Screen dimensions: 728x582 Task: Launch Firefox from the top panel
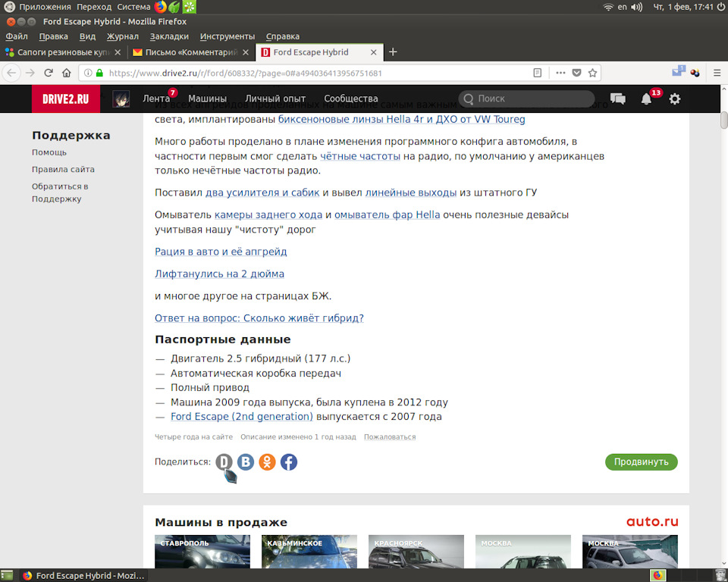160,7
